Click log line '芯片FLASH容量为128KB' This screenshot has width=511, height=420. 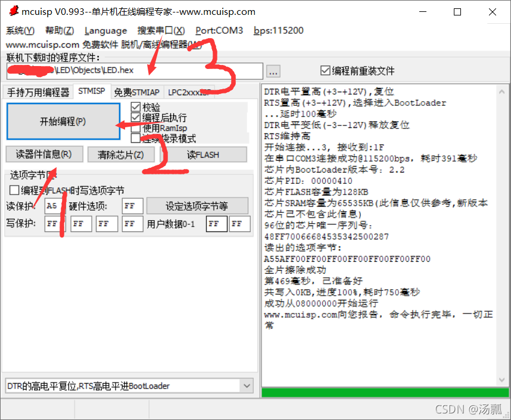[x=316, y=192]
